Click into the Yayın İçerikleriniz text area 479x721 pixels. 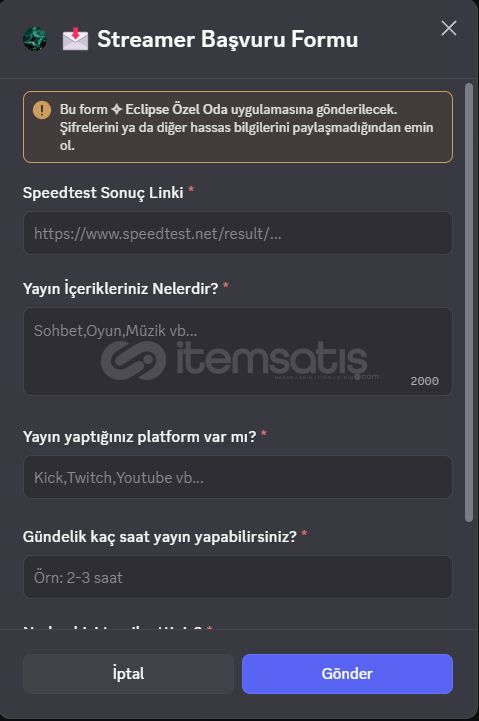coord(238,351)
